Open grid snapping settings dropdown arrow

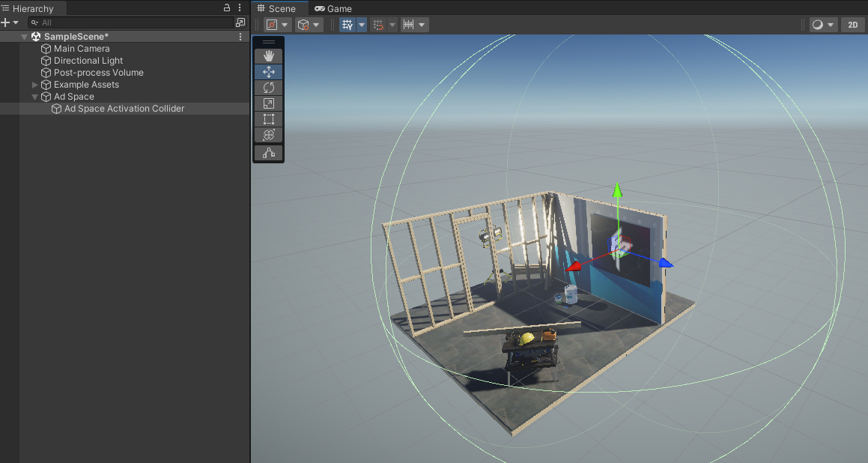point(392,25)
